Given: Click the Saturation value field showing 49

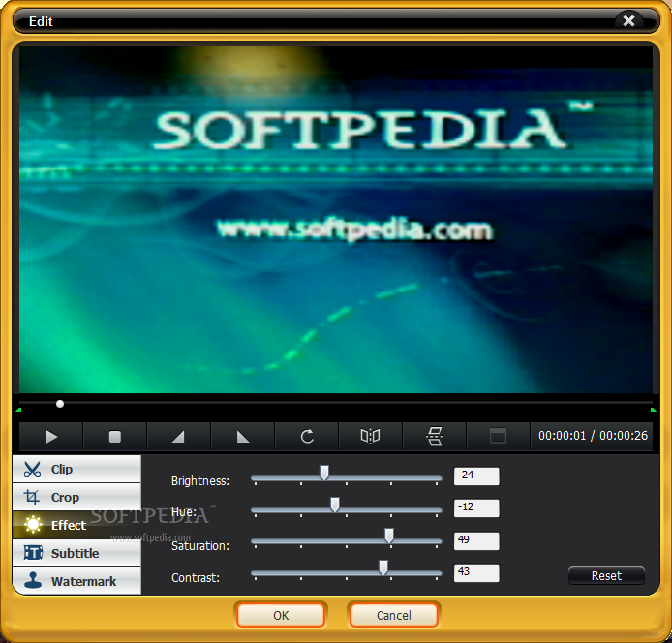Looking at the screenshot, I should pyautogui.click(x=476, y=541).
